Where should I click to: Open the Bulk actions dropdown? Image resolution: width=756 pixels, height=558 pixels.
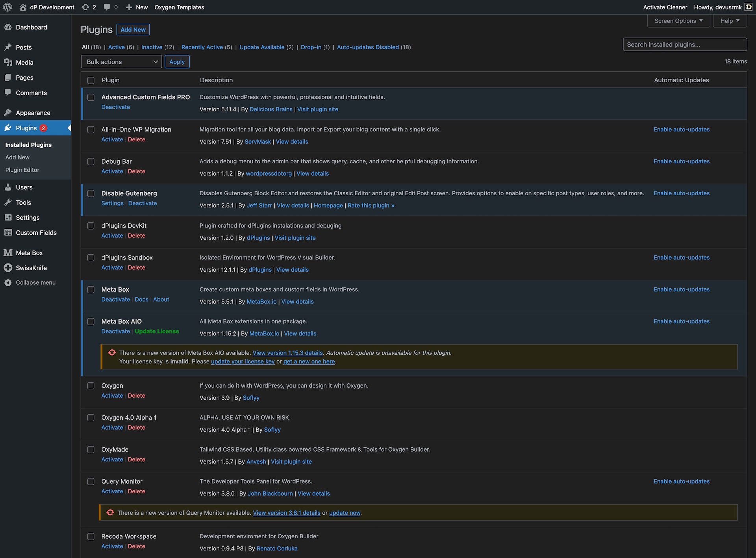point(121,62)
